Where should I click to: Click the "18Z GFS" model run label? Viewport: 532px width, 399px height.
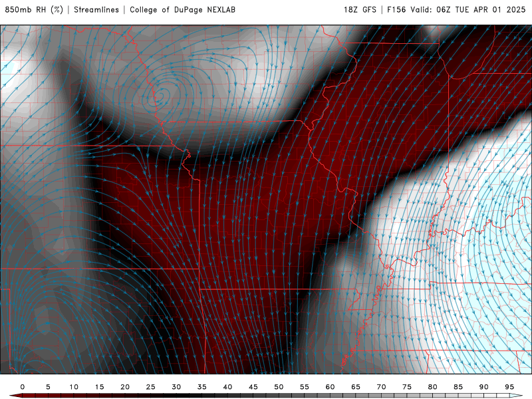coord(360,10)
